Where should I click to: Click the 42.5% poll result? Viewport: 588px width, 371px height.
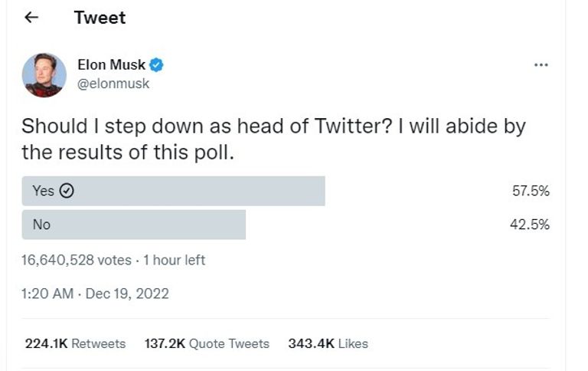[531, 225]
